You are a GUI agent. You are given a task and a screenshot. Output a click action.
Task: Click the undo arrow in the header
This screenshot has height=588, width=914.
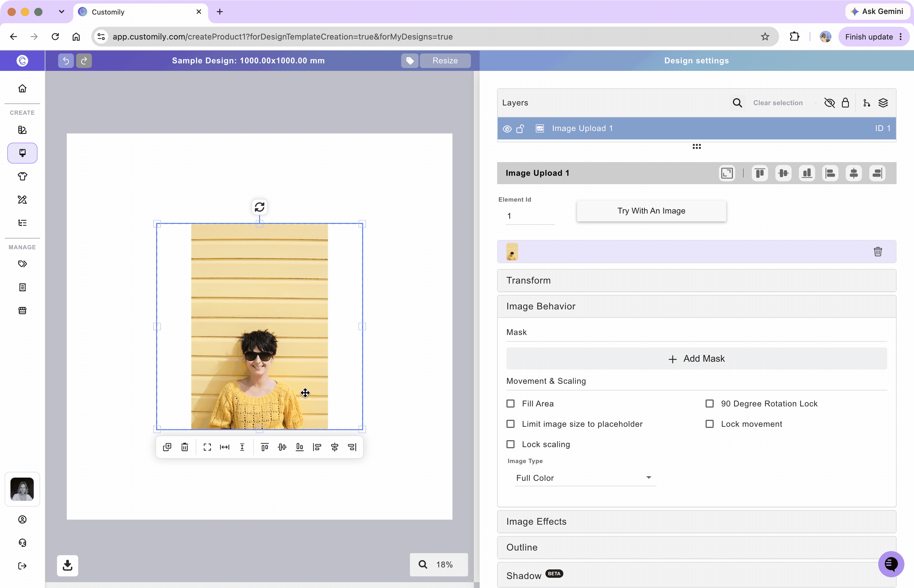(66, 61)
